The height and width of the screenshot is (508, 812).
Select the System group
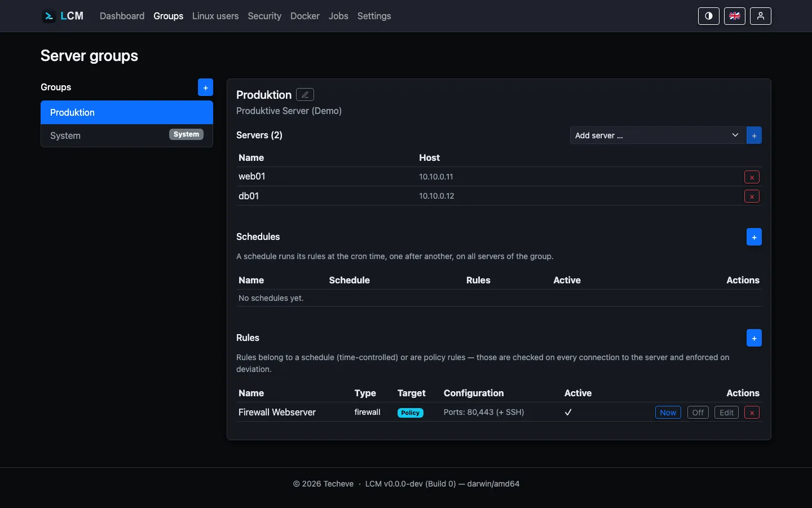click(127, 135)
